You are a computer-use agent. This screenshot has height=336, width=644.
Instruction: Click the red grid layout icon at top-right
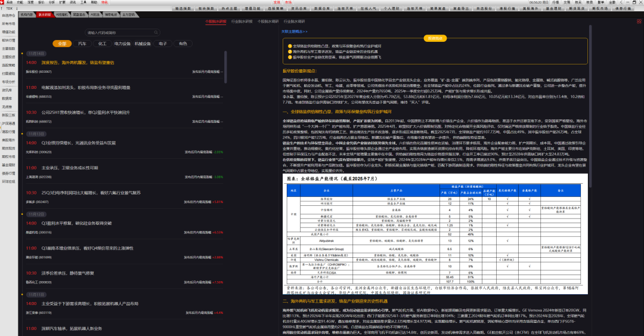(x=639, y=21)
